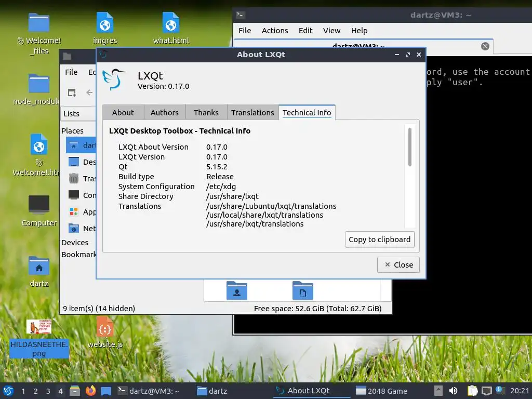The width and height of the screenshot is (532, 399).
Task: Click the LXQt hummingbird logo in the About dialog
Action: tap(114, 79)
